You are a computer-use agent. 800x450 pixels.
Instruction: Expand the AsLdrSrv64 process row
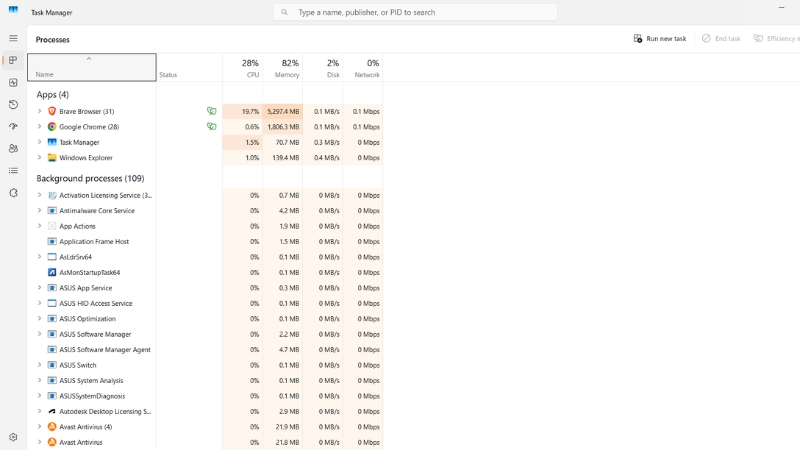coord(39,257)
